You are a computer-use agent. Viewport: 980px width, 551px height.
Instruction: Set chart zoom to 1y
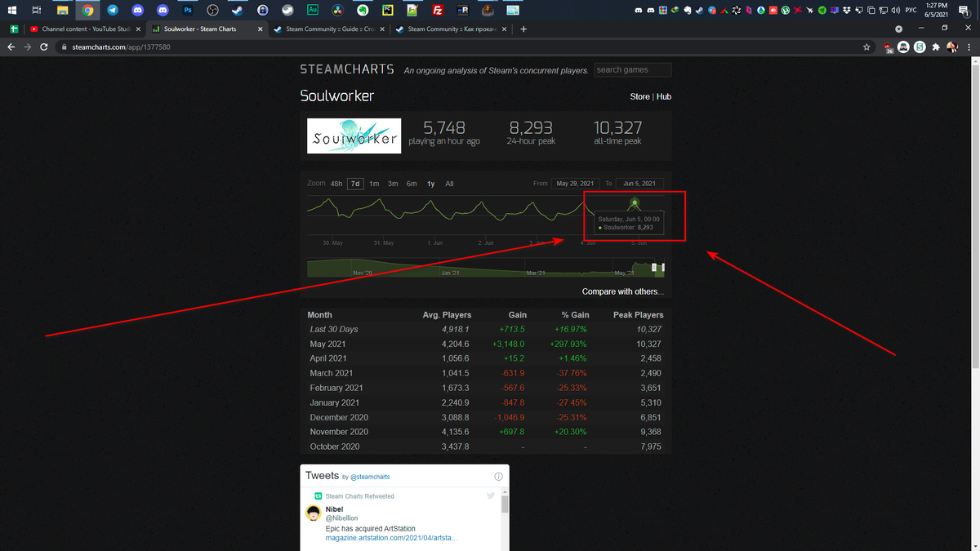pyautogui.click(x=430, y=184)
